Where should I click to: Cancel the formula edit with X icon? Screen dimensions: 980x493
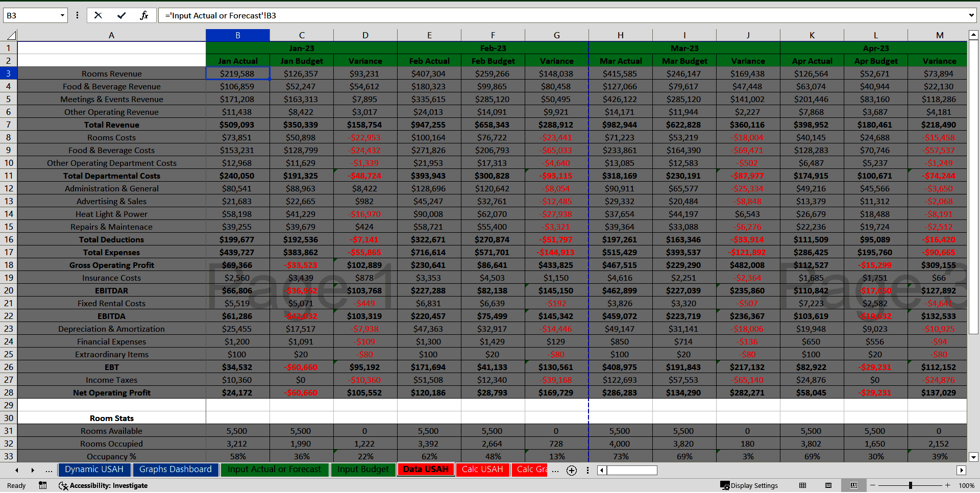98,15
